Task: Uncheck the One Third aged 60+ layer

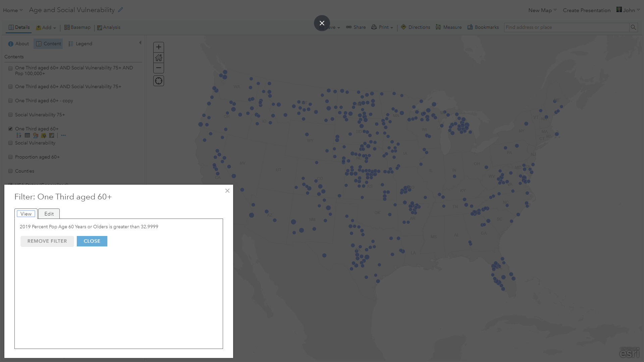Action: [x=10, y=129]
